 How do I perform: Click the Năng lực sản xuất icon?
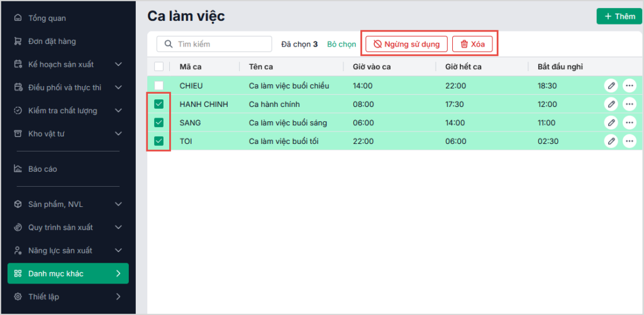pos(18,250)
